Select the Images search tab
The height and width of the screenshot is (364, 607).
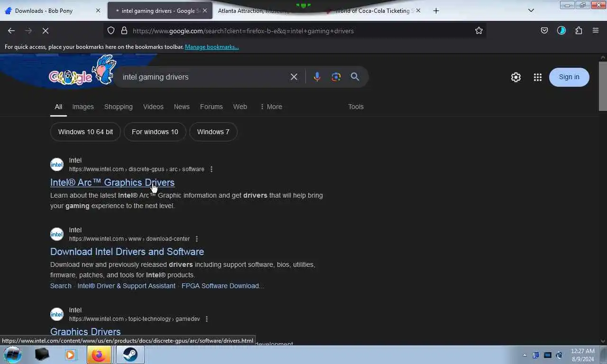(83, 107)
